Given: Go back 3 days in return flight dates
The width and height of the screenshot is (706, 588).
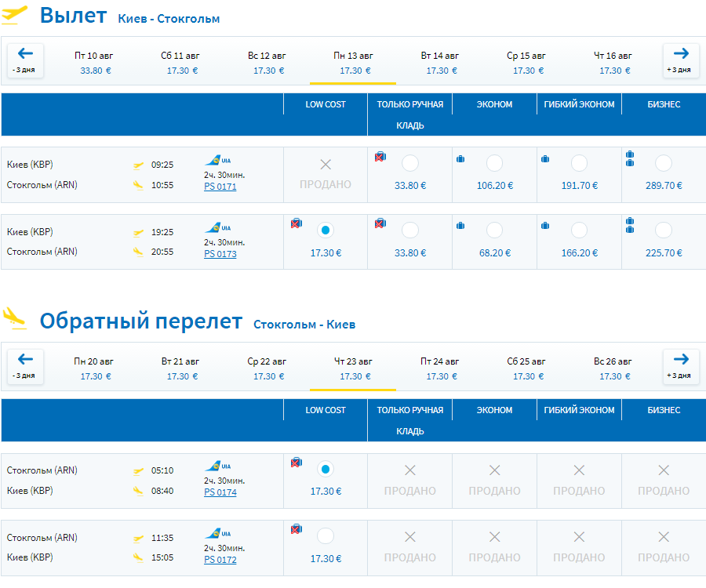Looking at the screenshot, I should [25, 365].
